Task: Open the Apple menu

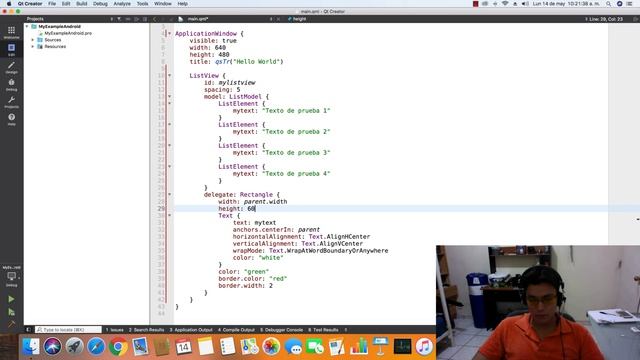Action: coord(9,4)
